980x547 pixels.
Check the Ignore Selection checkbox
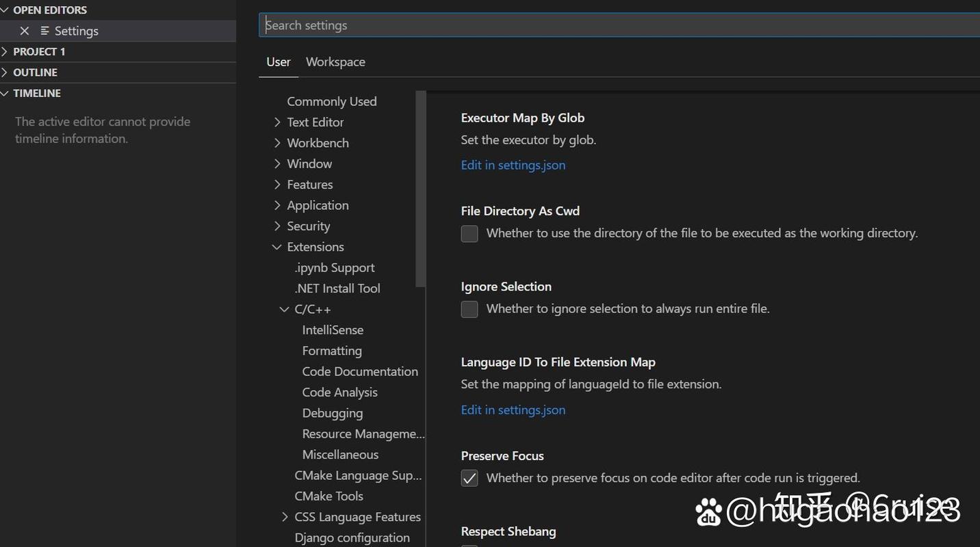click(x=469, y=309)
